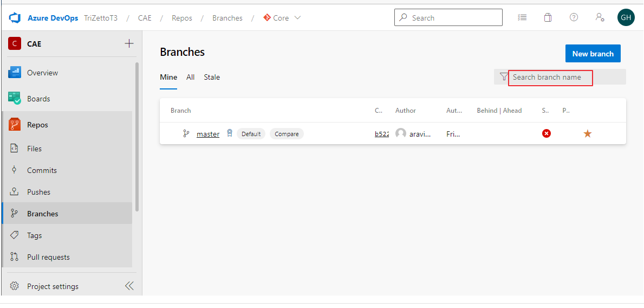The image size is (644, 308).
Task: Open the master branch link
Action: (x=208, y=133)
